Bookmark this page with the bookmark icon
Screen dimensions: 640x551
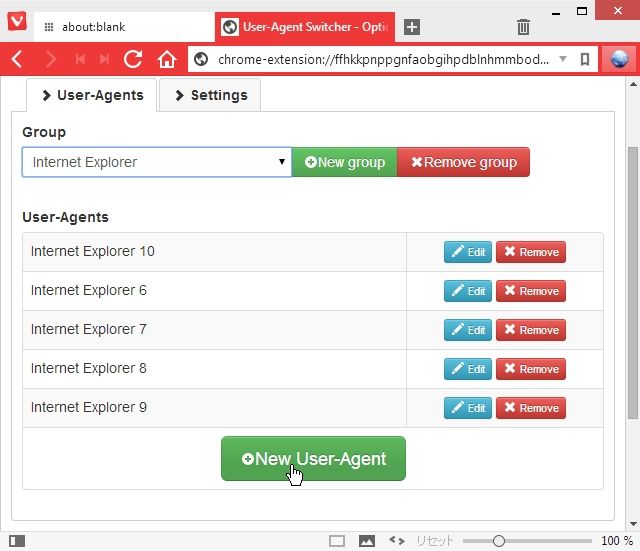point(585,60)
